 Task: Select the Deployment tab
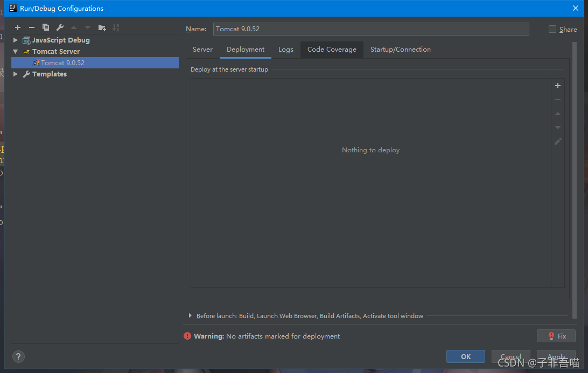pos(245,50)
